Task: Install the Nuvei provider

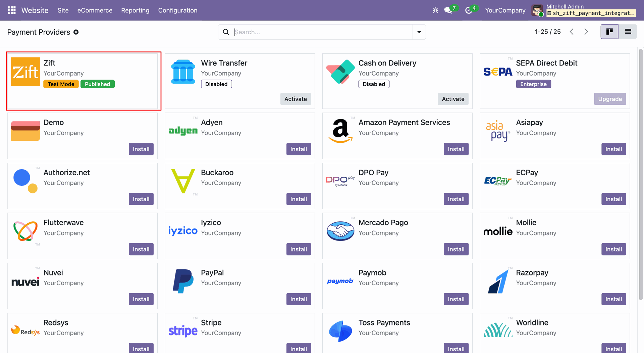Action: click(x=141, y=299)
